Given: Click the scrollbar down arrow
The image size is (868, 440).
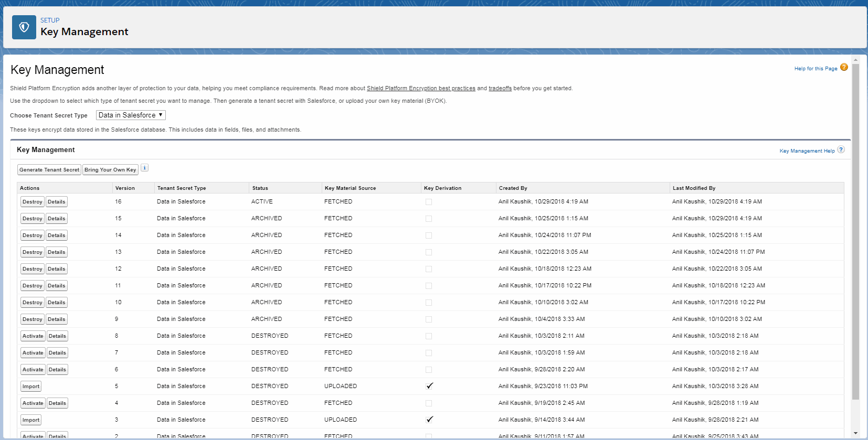Looking at the screenshot, I should [855, 433].
